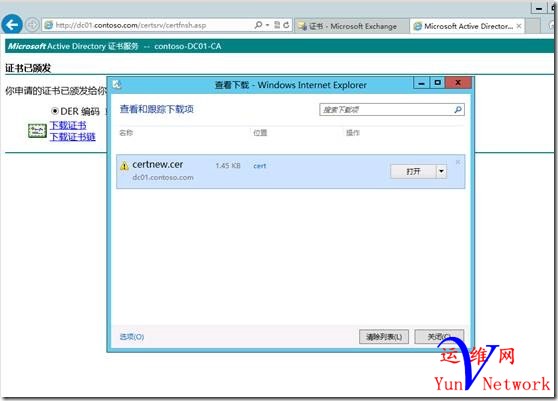Click the 关闭(C) button
Viewport: 558px width, 401px height.
[439, 337]
